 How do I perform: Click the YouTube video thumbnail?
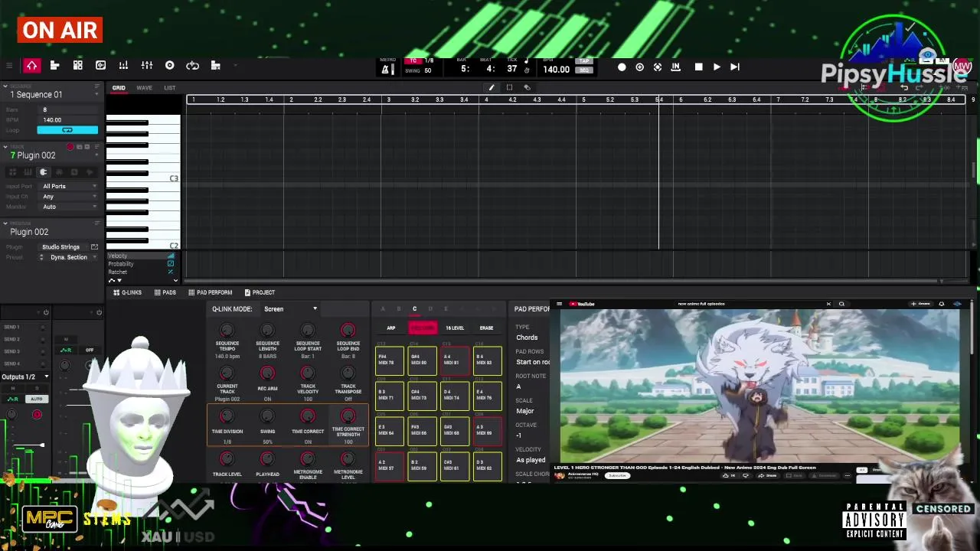point(759,386)
